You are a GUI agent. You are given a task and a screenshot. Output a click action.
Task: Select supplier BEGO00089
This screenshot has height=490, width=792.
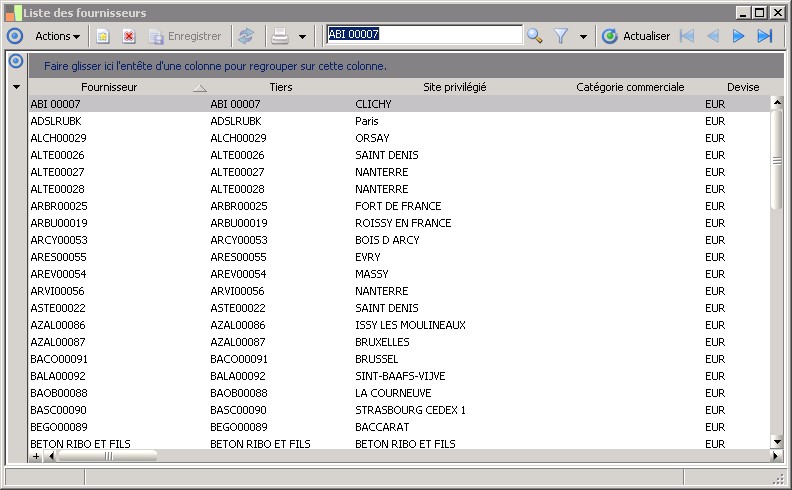click(x=59, y=427)
